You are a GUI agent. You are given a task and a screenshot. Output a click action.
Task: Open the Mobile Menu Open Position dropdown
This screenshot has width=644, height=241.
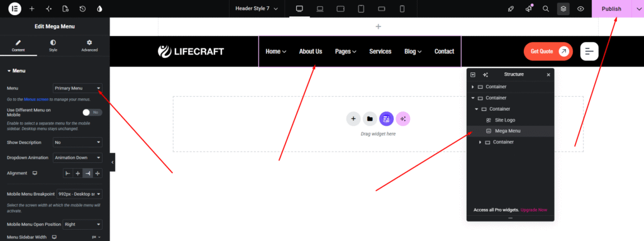[x=82, y=225]
